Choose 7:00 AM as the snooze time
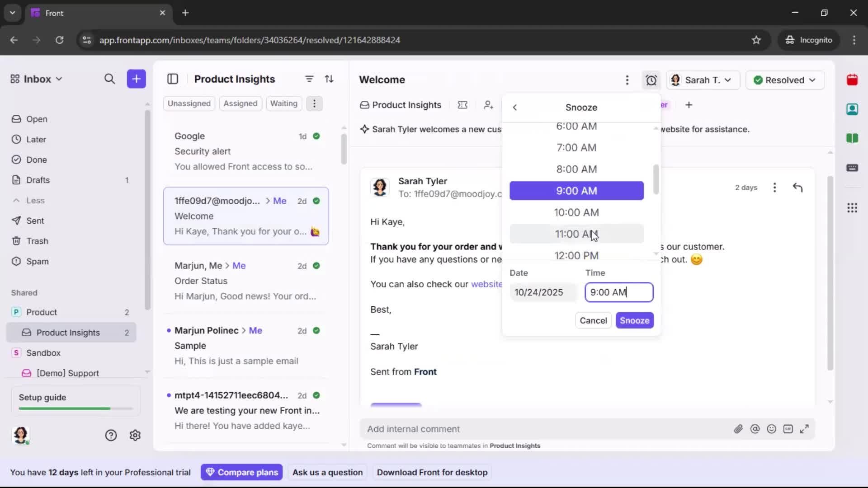Image resolution: width=868 pixels, height=488 pixels. pyautogui.click(x=576, y=147)
